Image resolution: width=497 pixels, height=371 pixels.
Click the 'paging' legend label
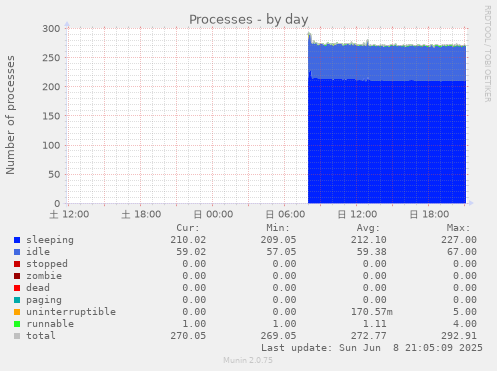pos(44,300)
